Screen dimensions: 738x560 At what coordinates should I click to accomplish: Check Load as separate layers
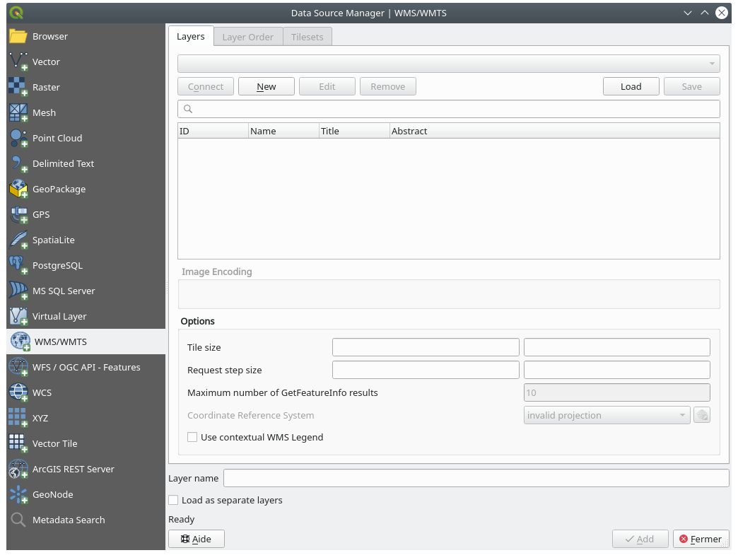click(173, 500)
